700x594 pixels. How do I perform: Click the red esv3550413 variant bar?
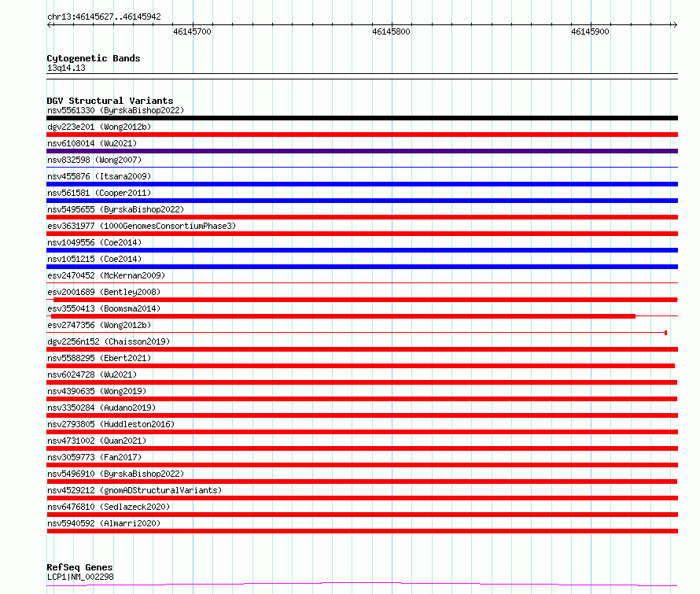[x=343, y=316]
